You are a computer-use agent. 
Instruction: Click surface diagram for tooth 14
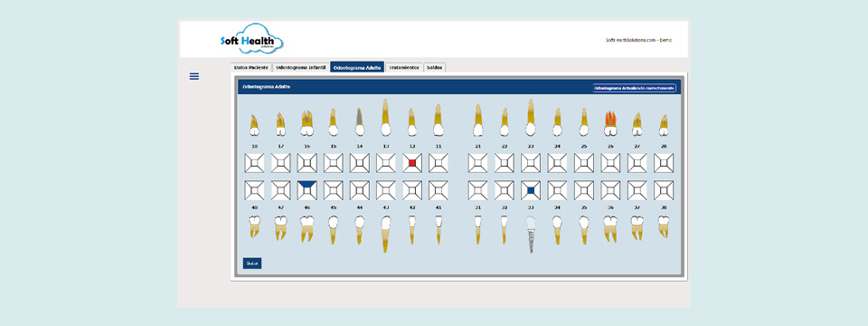(x=359, y=163)
